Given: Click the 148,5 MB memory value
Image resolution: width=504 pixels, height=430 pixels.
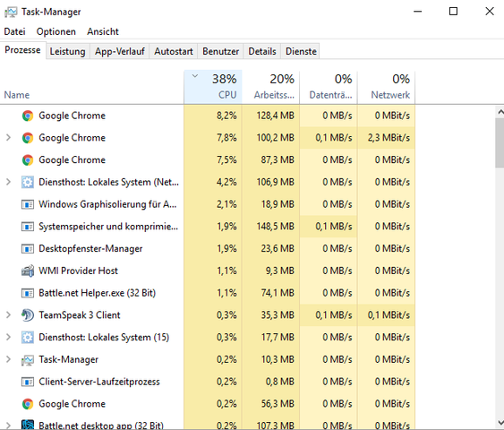Looking at the screenshot, I should (x=275, y=227).
